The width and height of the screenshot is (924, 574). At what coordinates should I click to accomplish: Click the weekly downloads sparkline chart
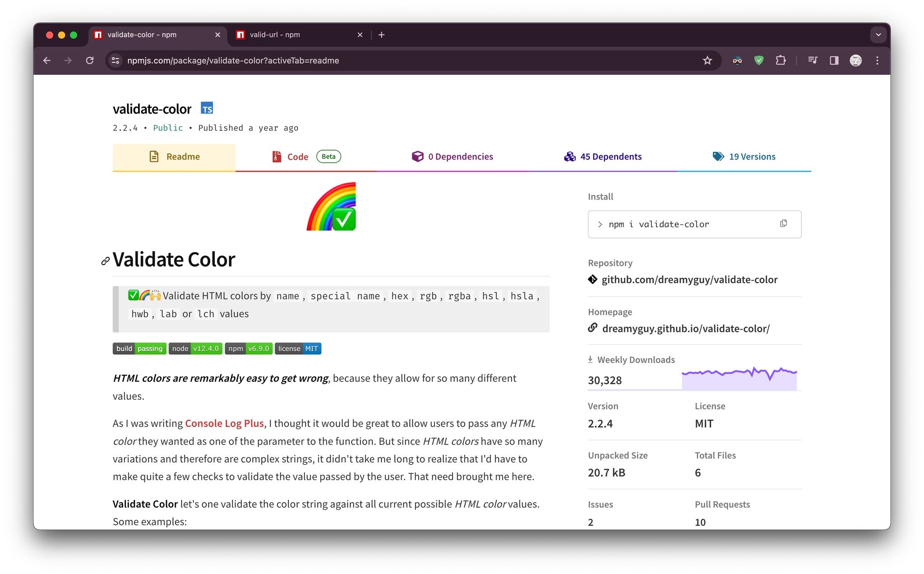tap(739, 378)
